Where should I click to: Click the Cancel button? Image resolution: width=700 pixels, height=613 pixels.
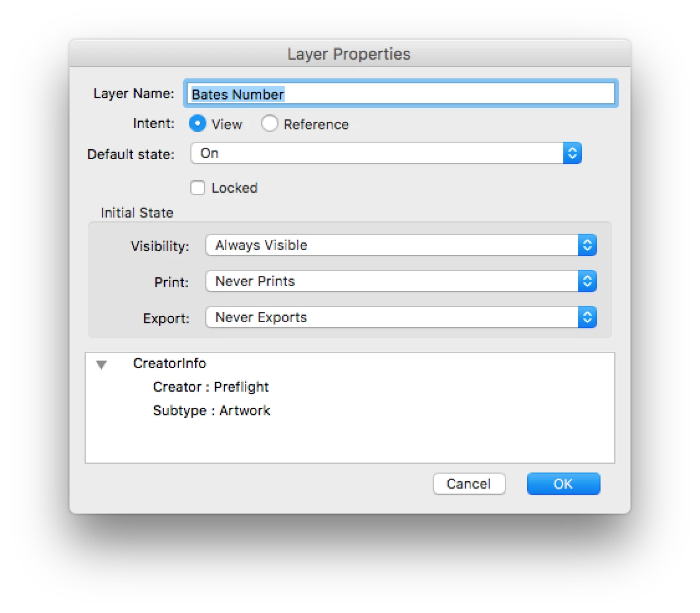click(469, 484)
